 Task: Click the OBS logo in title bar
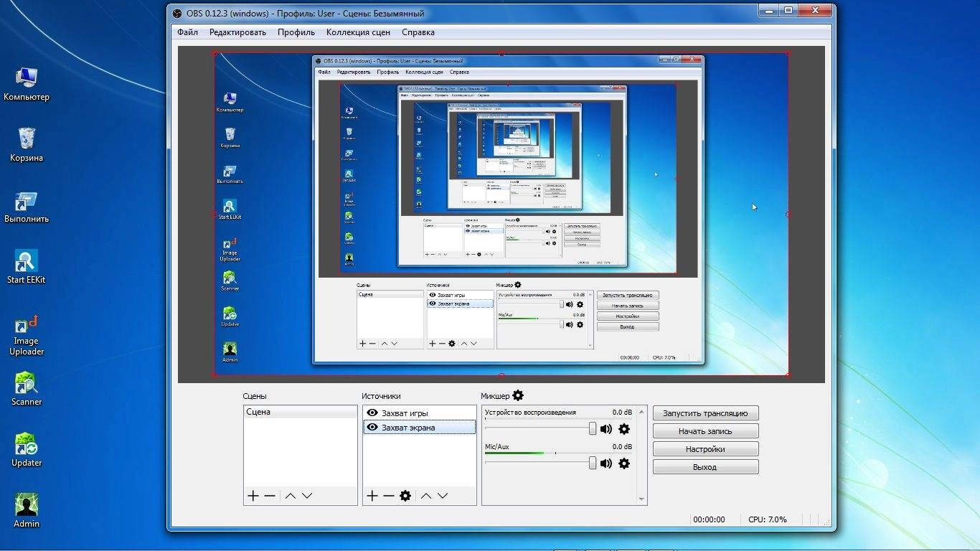tap(178, 13)
